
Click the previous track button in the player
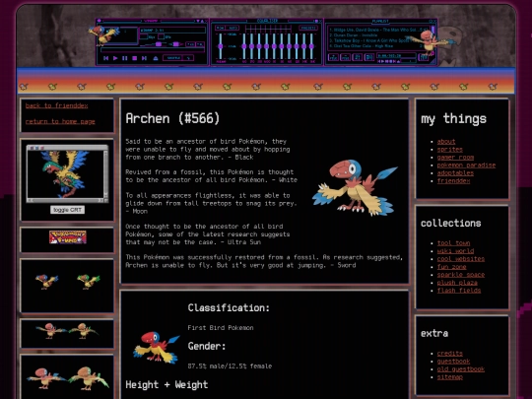click(x=105, y=58)
